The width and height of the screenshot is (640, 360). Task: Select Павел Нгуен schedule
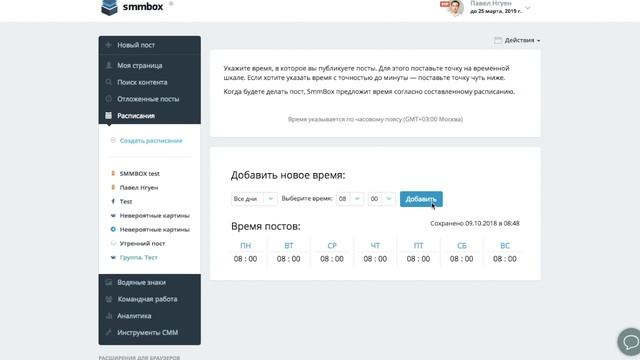tap(139, 187)
